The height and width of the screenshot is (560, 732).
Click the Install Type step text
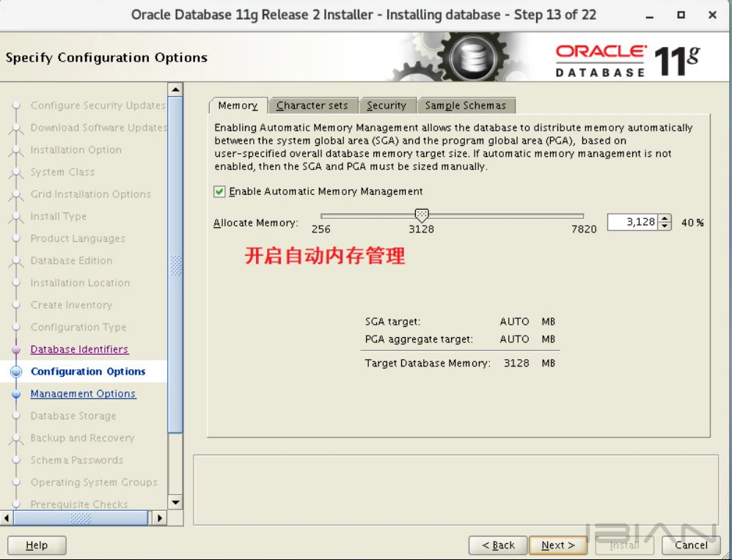tap(59, 216)
